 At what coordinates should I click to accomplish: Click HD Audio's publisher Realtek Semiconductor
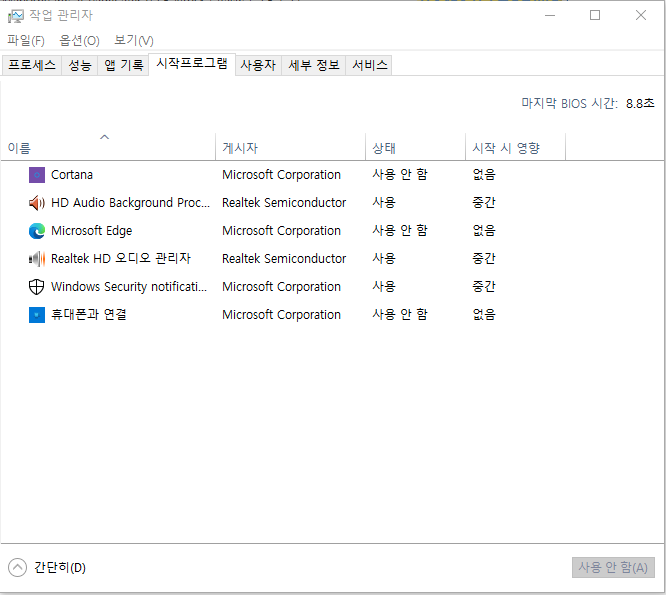(x=284, y=203)
